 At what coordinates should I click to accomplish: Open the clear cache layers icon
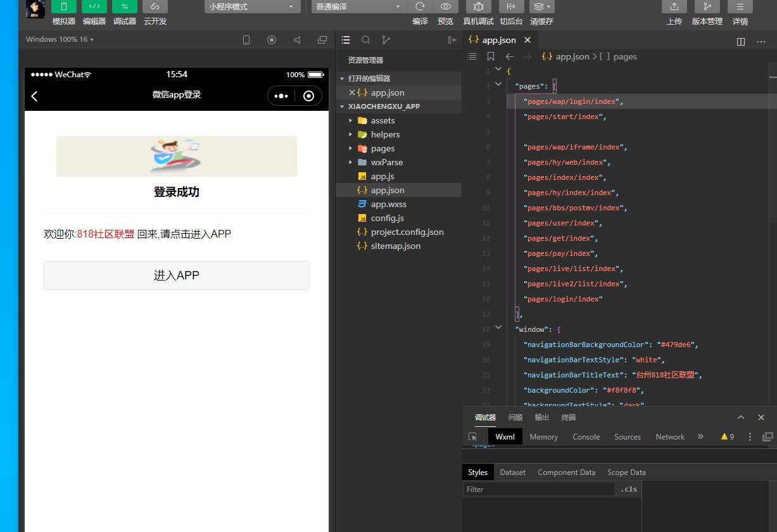(541, 6)
